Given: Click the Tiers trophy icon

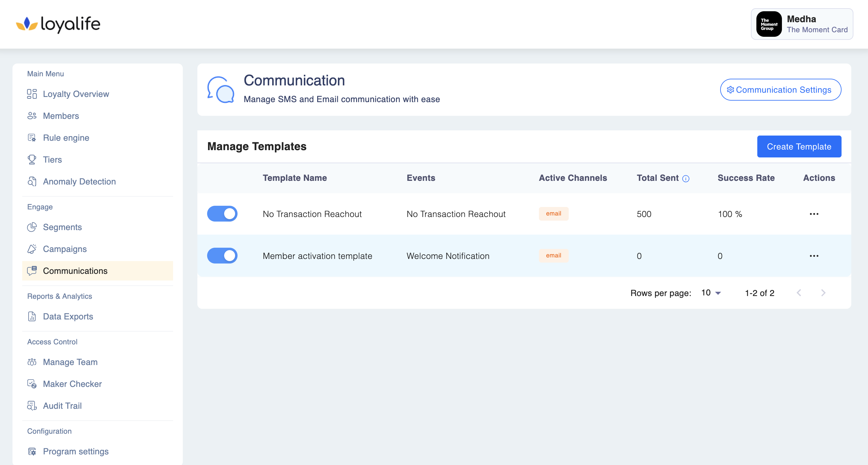Looking at the screenshot, I should pyautogui.click(x=32, y=160).
